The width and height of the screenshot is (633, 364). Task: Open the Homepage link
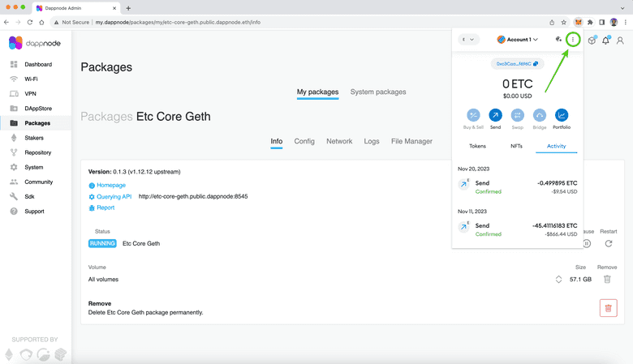point(111,185)
